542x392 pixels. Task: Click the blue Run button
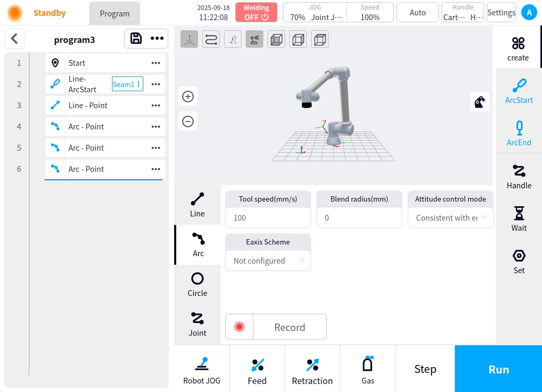(x=498, y=369)
